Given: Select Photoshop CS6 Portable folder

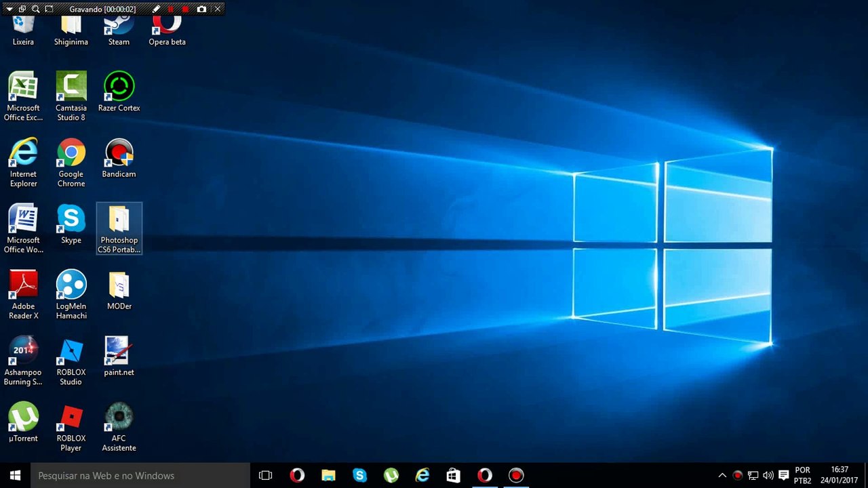Looking at the screenshot, I should coord(119,228).
